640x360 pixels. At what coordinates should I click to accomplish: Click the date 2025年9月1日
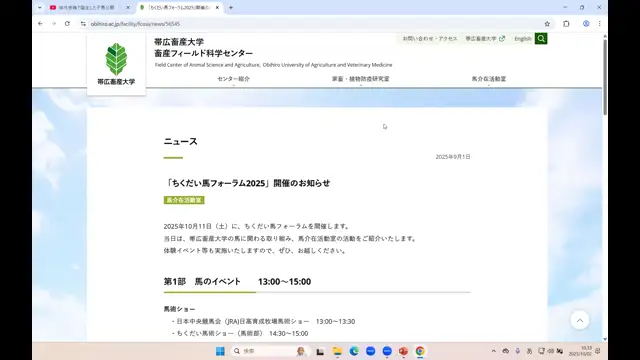(x=453, y=157)
